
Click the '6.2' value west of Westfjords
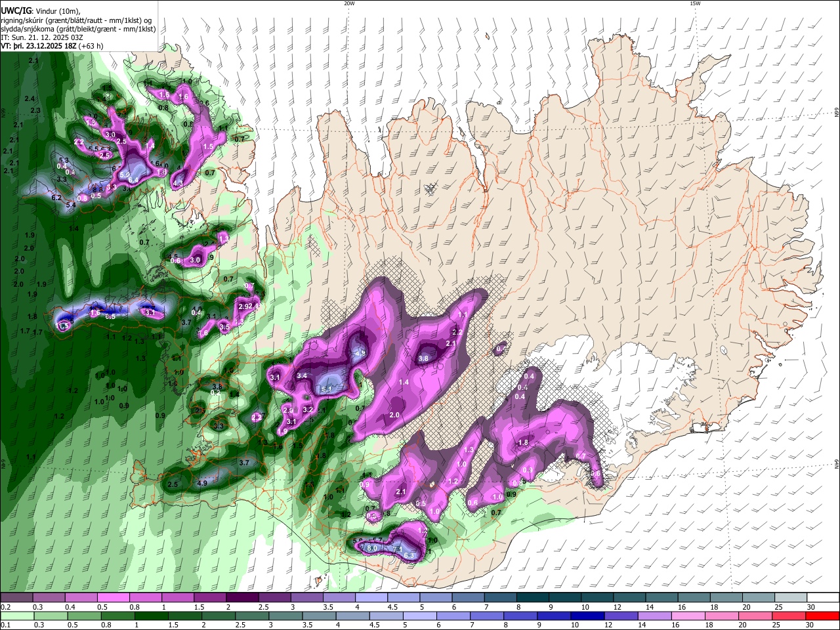56,198
